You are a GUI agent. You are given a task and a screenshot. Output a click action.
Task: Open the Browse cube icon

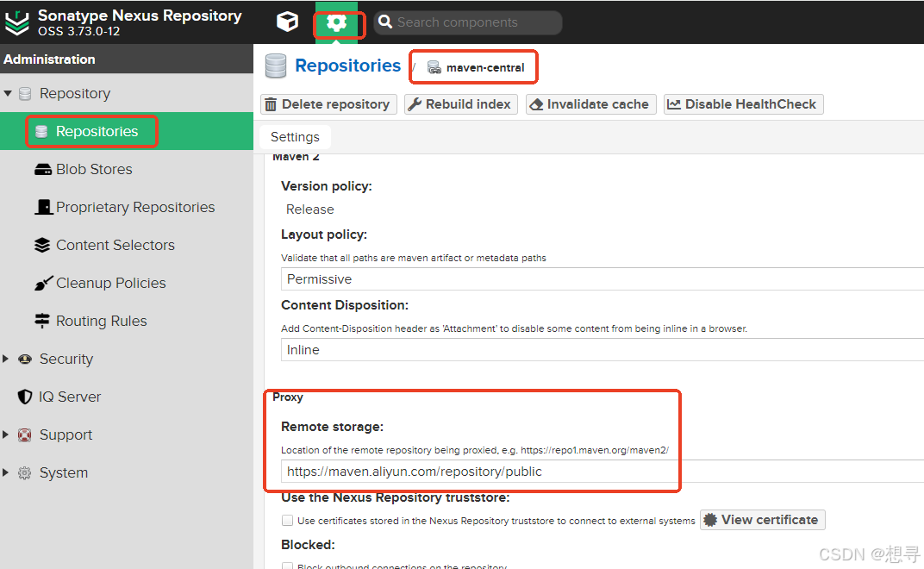[x=288, y=22]
